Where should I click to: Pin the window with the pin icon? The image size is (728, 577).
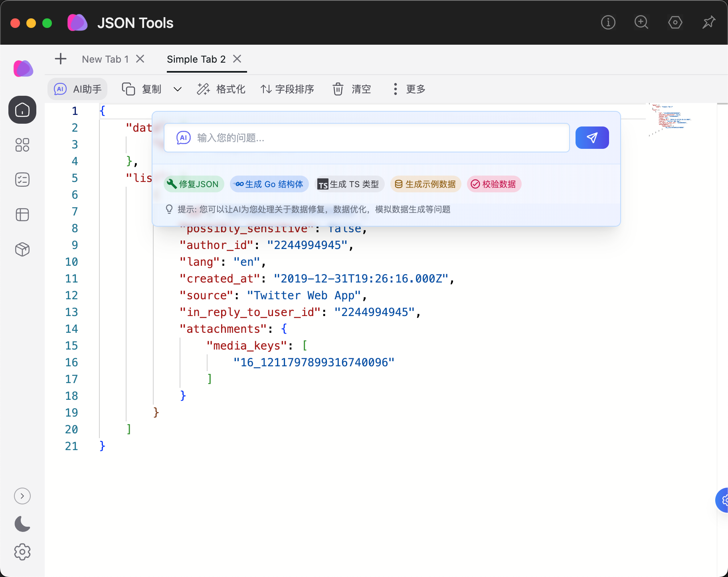pos(709,22)
